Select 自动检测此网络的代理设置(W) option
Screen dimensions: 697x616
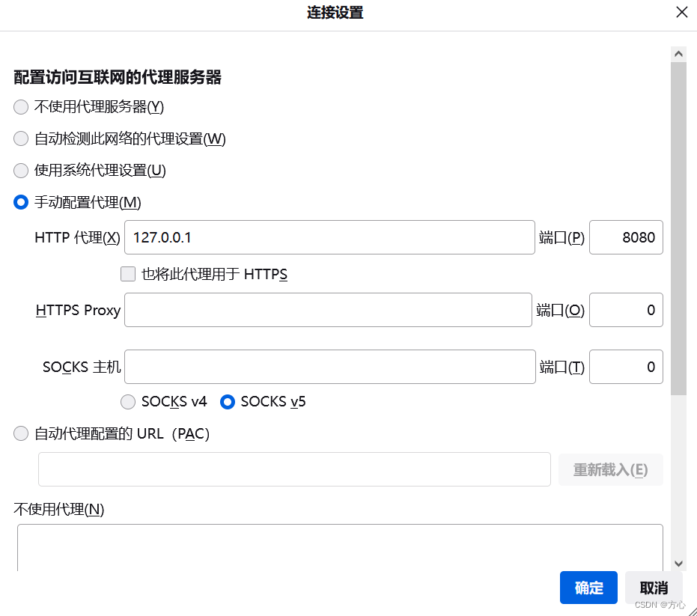(21, 138)
